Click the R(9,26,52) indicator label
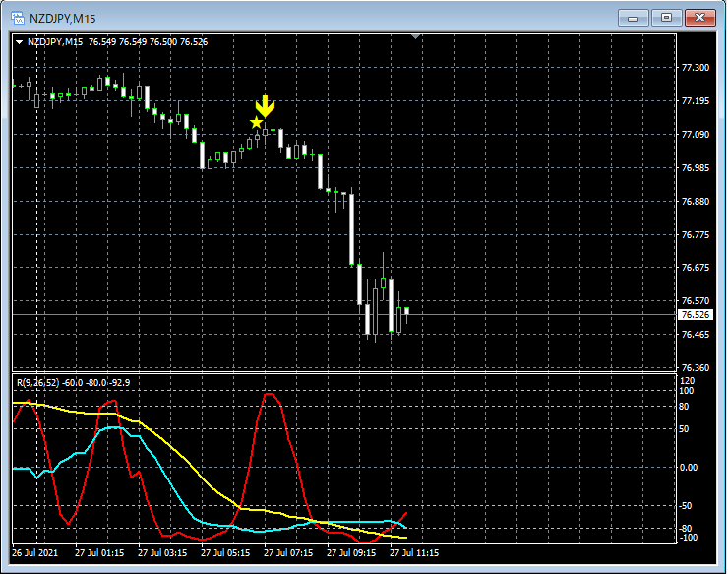The height and width of the screenshot is (574, 728). point(74,383)
